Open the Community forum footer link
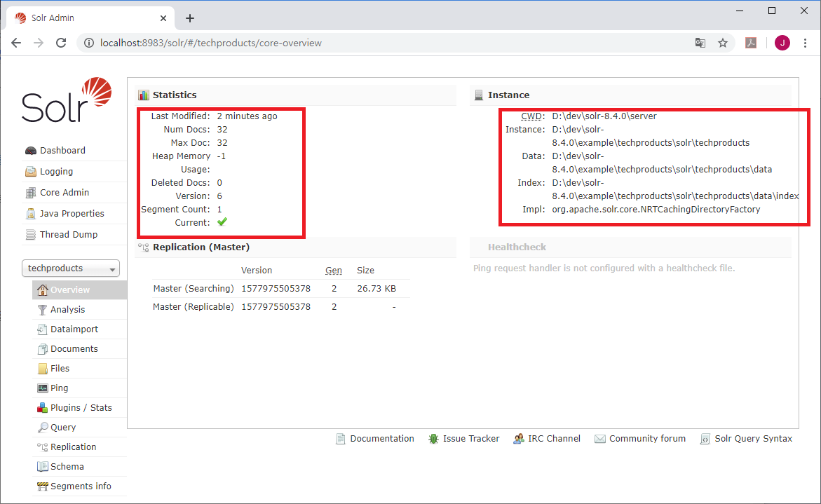Image resolution: width=821 pixels, height=504 pixels. click(x=647, y=439)
